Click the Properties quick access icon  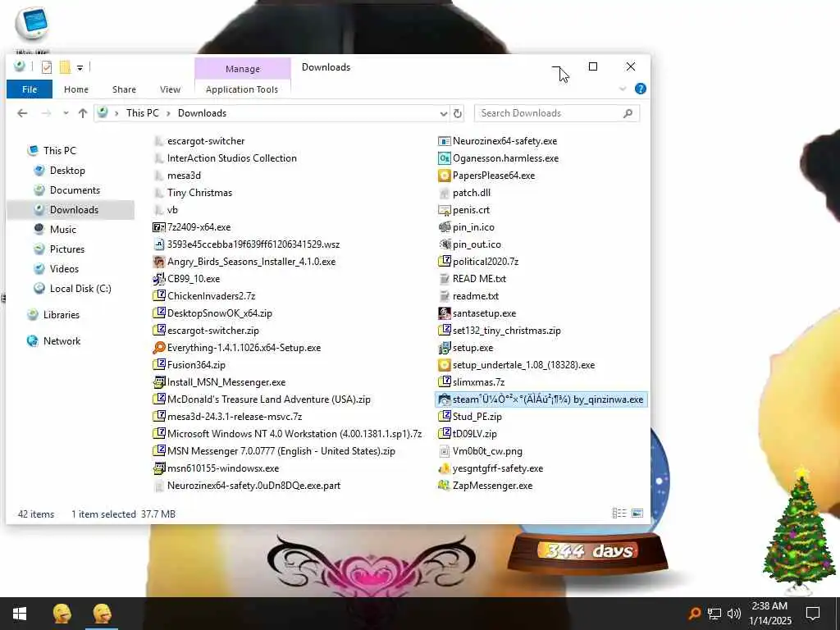[47, 67]
